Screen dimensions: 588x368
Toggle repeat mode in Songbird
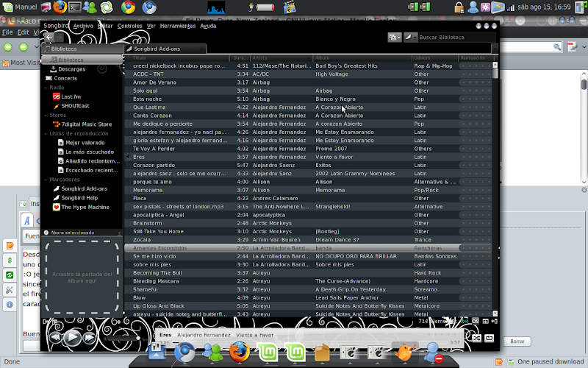tap(489, 338)
